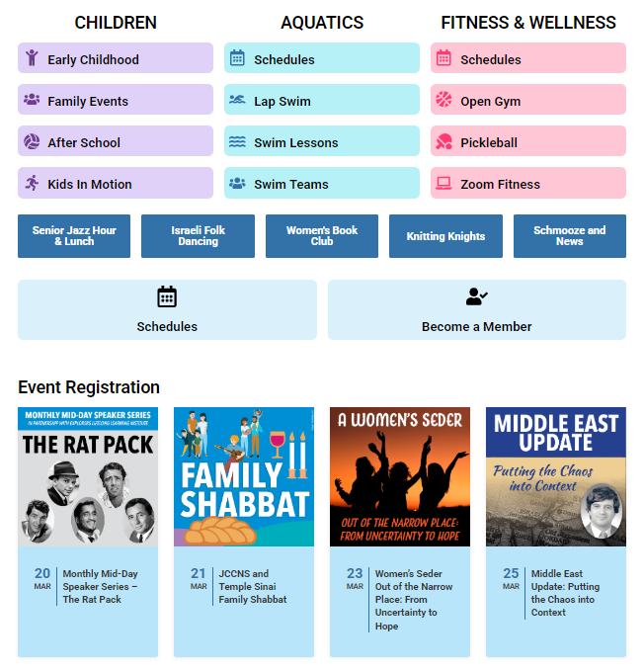Viewport: 644px width, 670px height.
Task: Click the Pickleball paddle icon
Action: point(443,141)
